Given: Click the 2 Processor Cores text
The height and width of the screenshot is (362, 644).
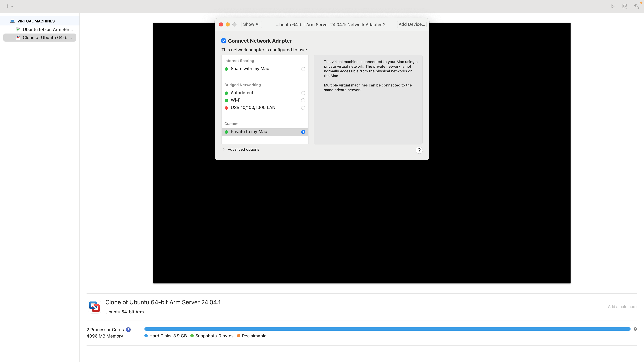Looking at the screenshot, I should [105, 329].
